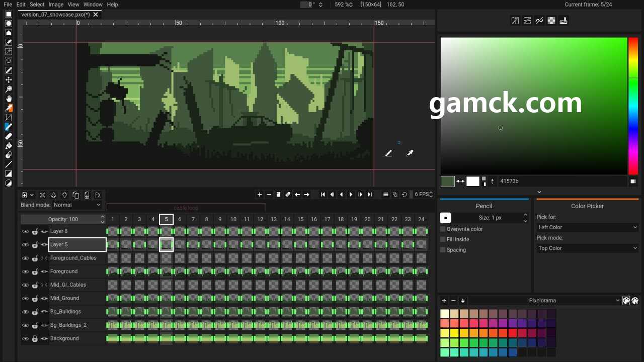Select the Zoom magnifier tool
The width and height of the screenshot is (644, 362).
coord(9,89)
